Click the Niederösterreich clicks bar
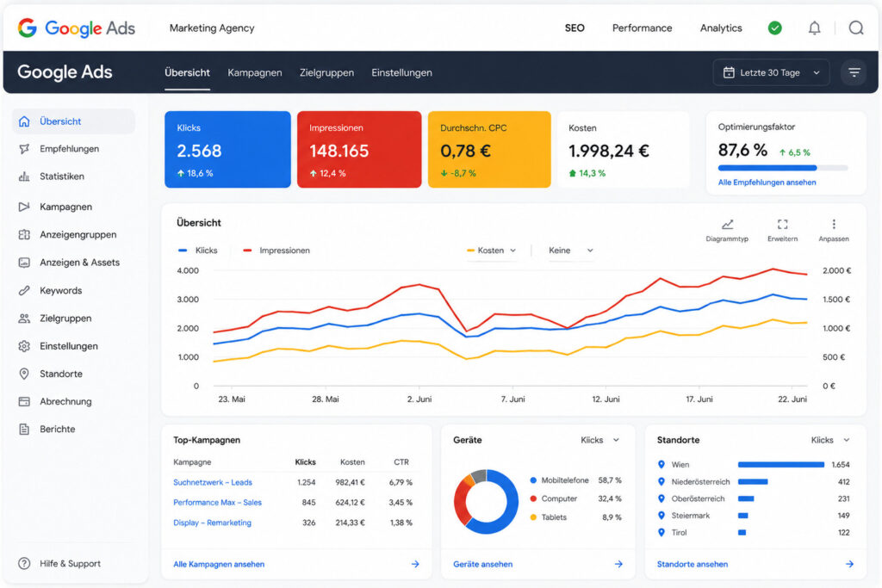This screenshot has width=882, height=588. (x=753, y=482)
